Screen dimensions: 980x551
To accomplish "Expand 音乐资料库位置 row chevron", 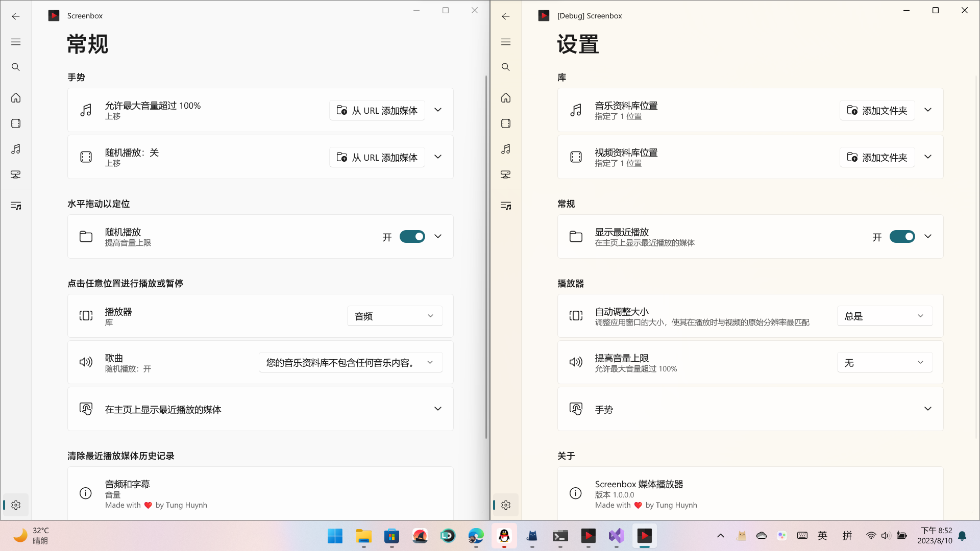I will [928, 110].
